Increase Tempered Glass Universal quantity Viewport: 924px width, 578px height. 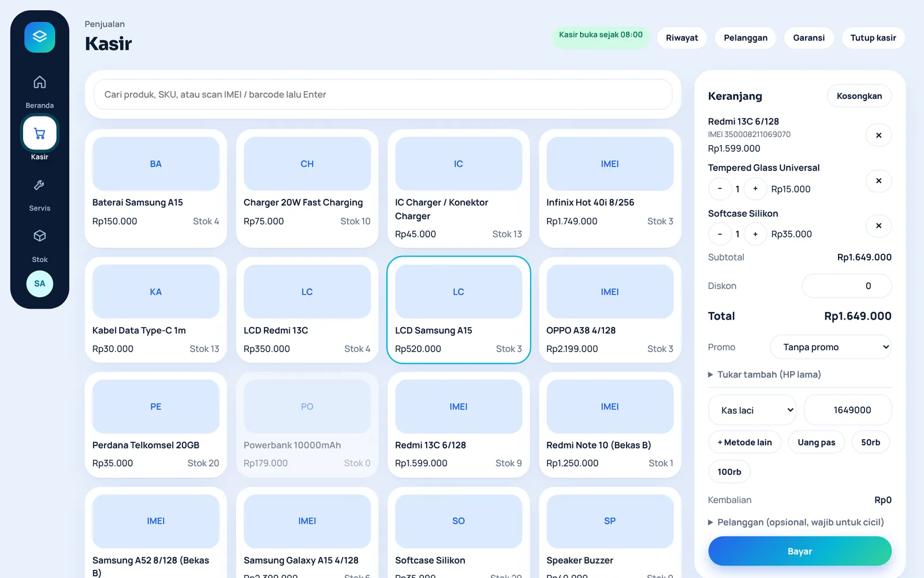[x=755, y=189]
